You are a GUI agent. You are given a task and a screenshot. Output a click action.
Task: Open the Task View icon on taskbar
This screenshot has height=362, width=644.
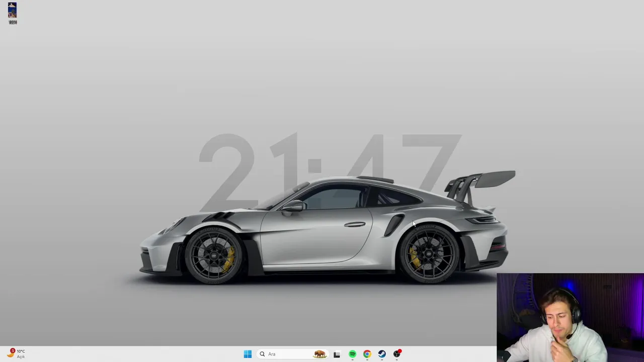pyautogui.click(x=337, y=354)
